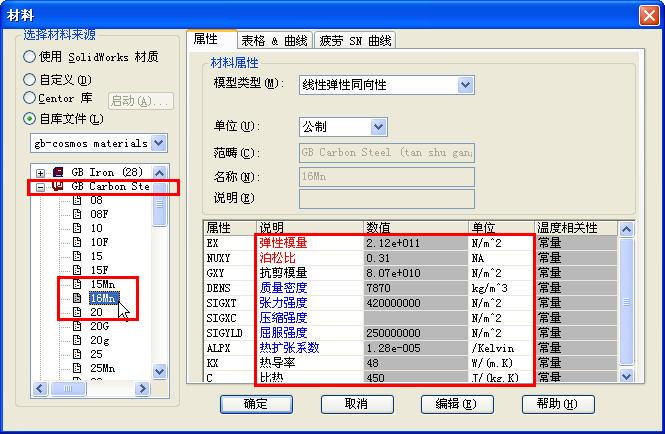Select material 25Mn in the tree
This screenshot has height=434, width=665.
pos(103,368)
